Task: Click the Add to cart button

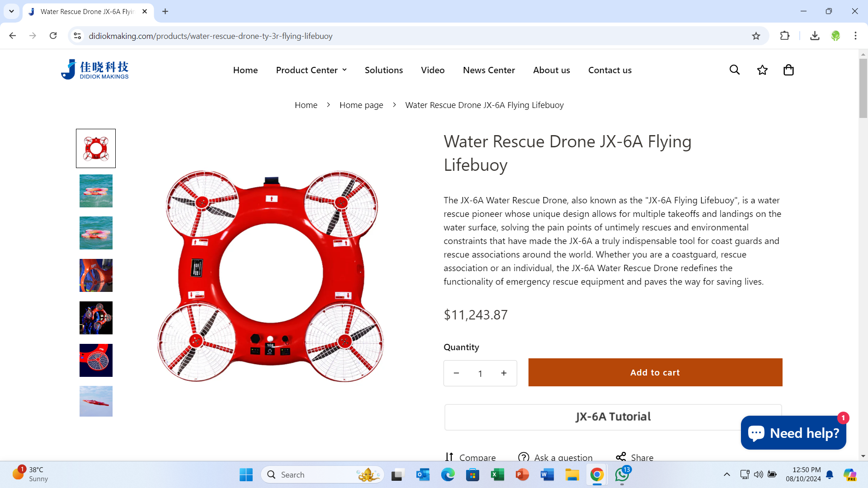Action: pos(655,372)
